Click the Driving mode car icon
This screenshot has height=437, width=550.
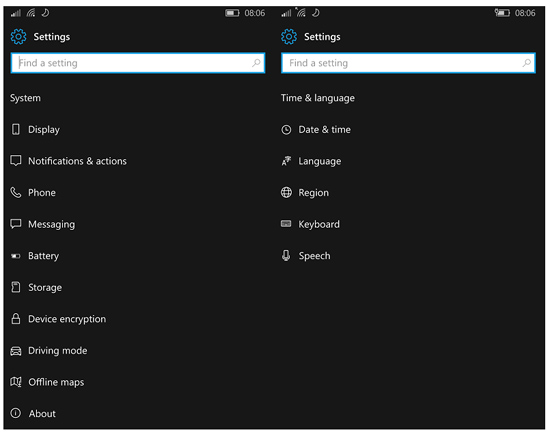point(16,351)
